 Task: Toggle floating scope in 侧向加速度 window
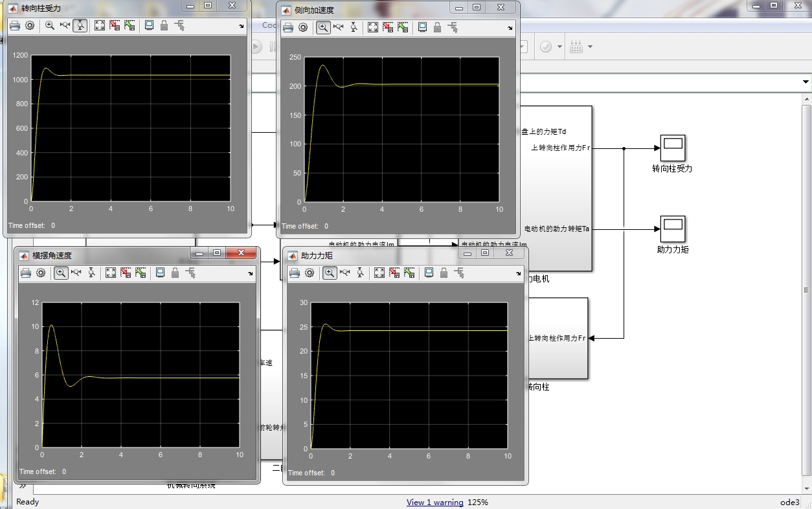coord(422,27)
